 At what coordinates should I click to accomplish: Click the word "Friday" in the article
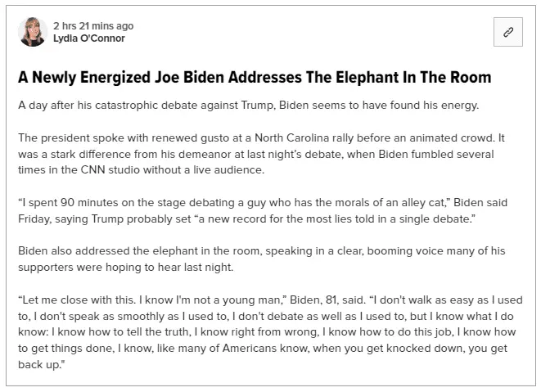pos(34,218)
